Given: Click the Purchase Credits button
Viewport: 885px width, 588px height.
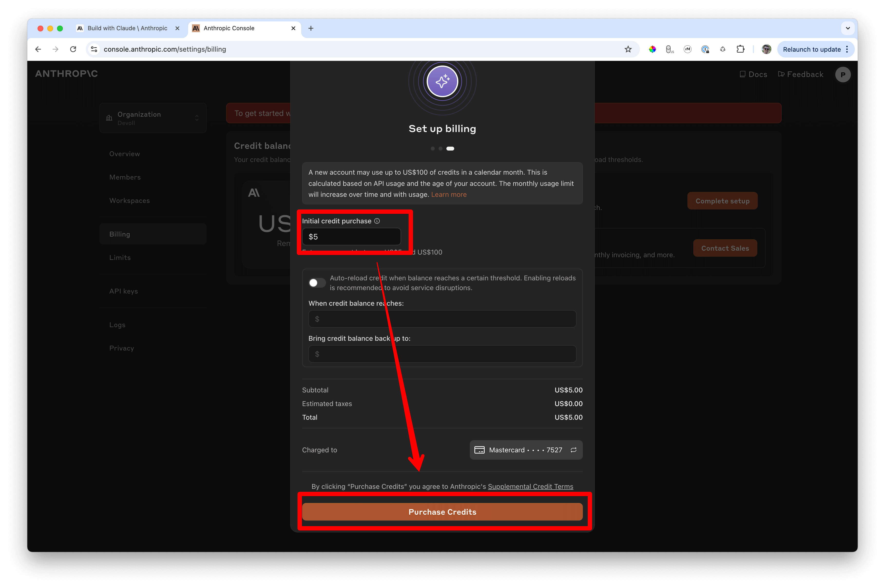Looking at the screenshot, I should pos(442,512).
